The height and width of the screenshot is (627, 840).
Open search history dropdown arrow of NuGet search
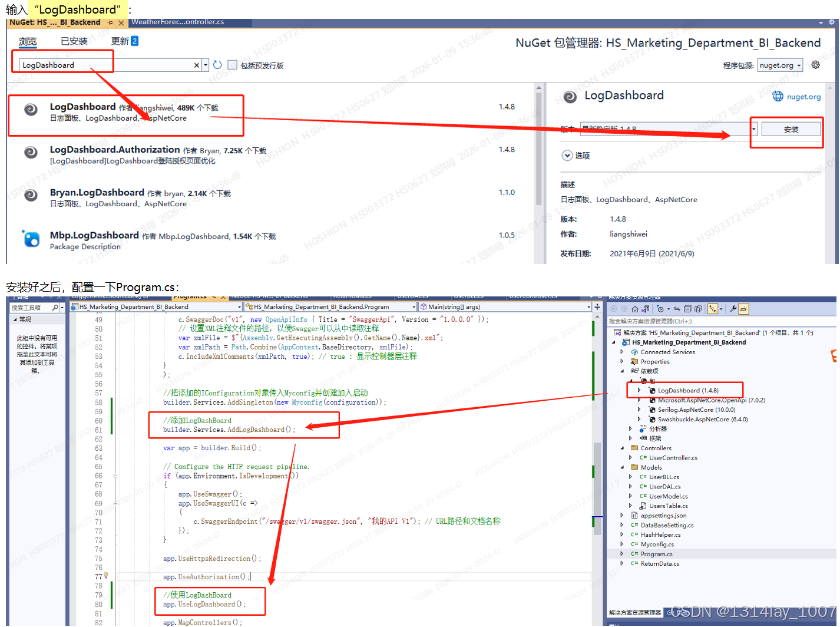pyautogui.click(x=206, y=65)
